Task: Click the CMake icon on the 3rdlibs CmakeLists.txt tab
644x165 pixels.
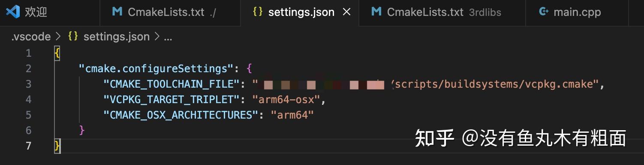Action: pos(376,12)
